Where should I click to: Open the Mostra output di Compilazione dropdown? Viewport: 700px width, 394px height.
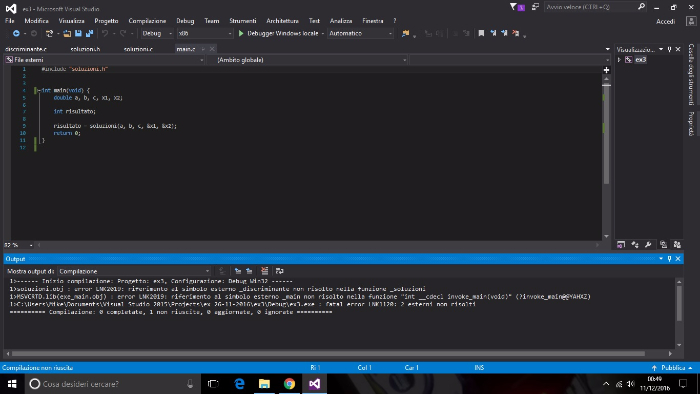click(134, 271)
